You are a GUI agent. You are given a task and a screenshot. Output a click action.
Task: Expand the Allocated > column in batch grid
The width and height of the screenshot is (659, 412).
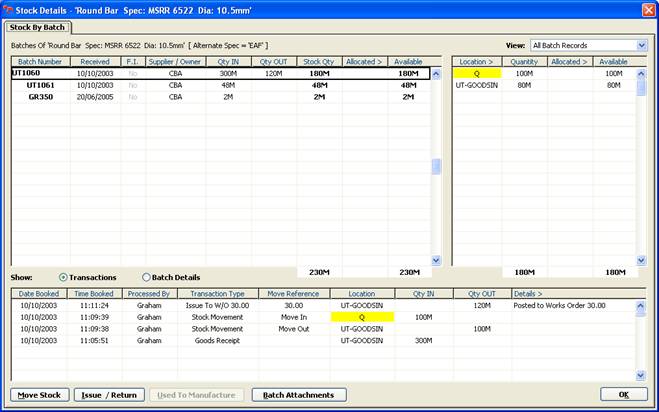(364, 61)
